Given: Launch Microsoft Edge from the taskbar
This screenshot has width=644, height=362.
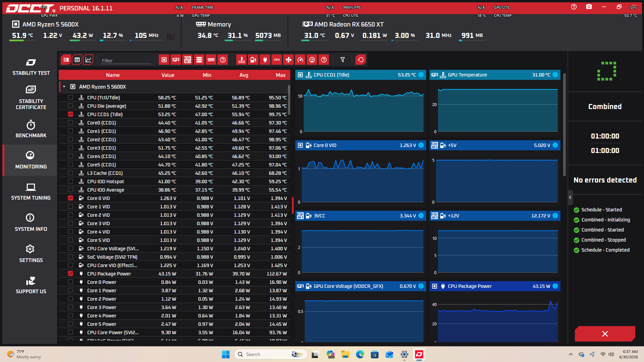Looking at the screenshot, I should tap(360, 354).
